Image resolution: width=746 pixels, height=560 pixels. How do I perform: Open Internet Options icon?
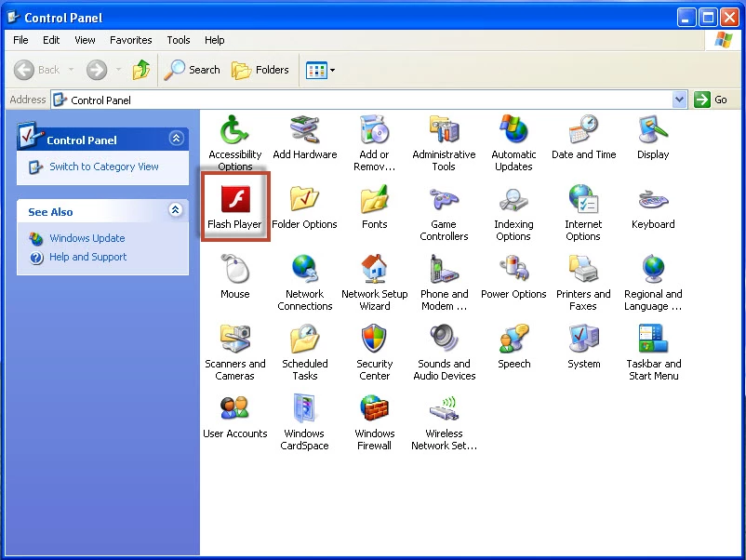click(x=583, y=199)
